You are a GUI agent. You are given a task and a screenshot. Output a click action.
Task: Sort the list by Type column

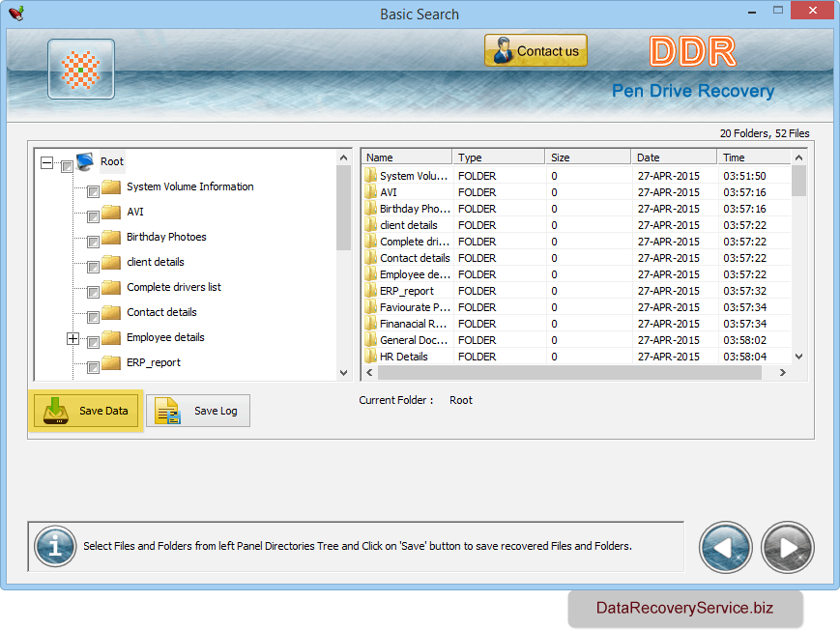pos(498,157)
